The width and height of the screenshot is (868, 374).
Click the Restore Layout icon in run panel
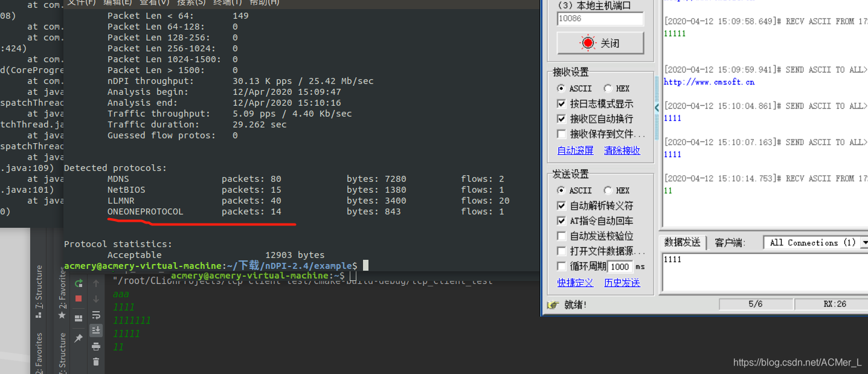(79, 318)
